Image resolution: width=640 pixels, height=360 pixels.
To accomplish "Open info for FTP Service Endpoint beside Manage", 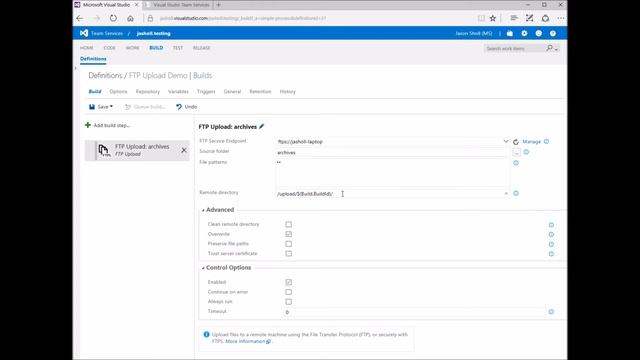I will pyautogui.click(x=547, y=141).
